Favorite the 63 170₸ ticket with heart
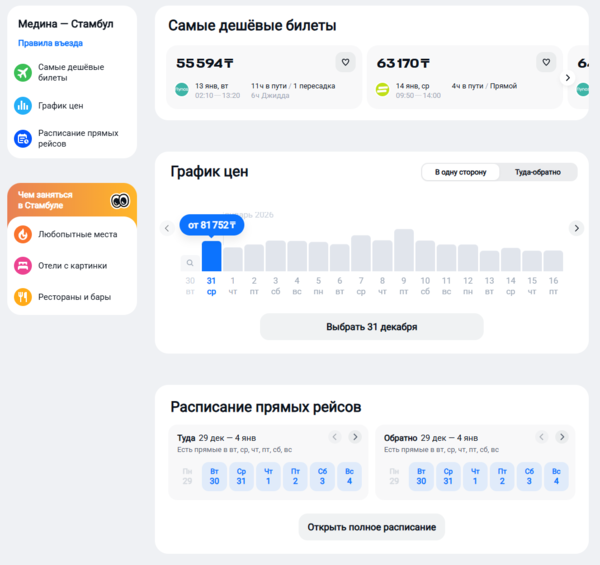The image size is (600, 565). pyautogui.click(x=546, y=62)
